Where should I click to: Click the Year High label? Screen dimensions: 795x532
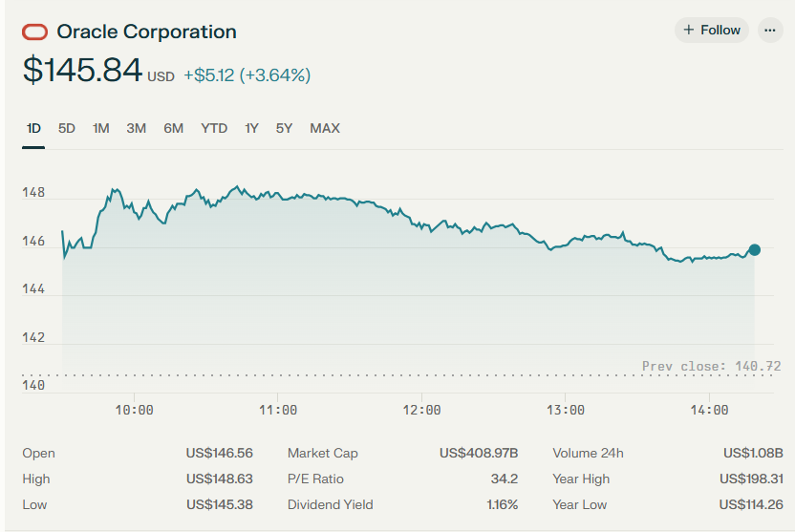(581, 479)
